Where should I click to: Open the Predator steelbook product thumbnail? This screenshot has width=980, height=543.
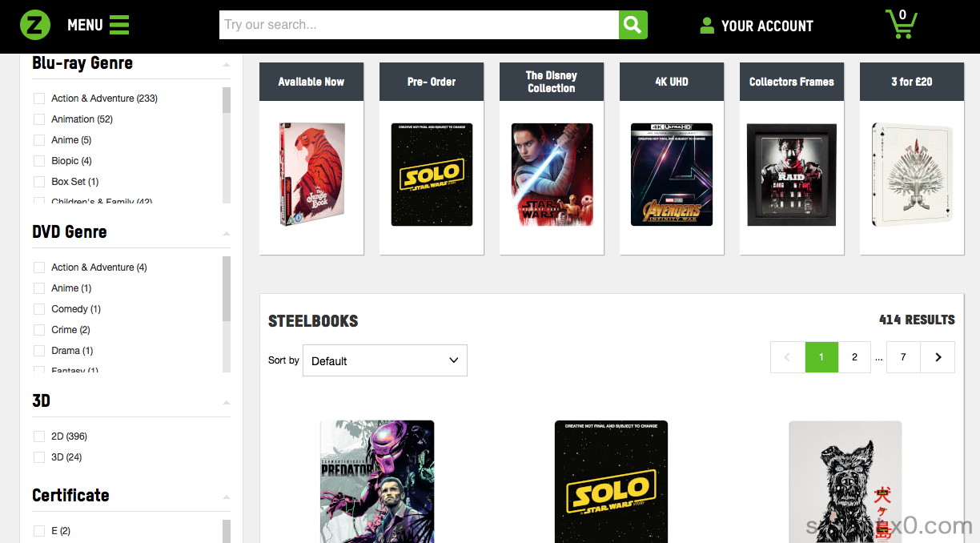[377, 481]
